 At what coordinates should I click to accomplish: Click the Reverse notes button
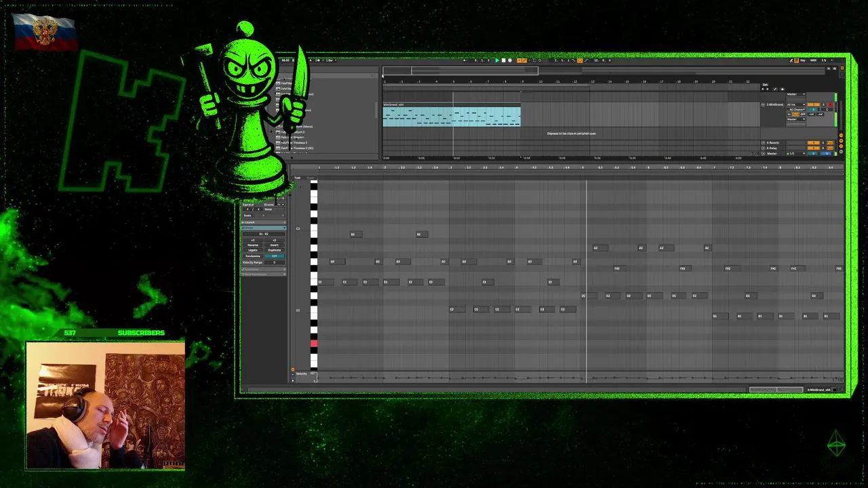(x=253, y=245)
